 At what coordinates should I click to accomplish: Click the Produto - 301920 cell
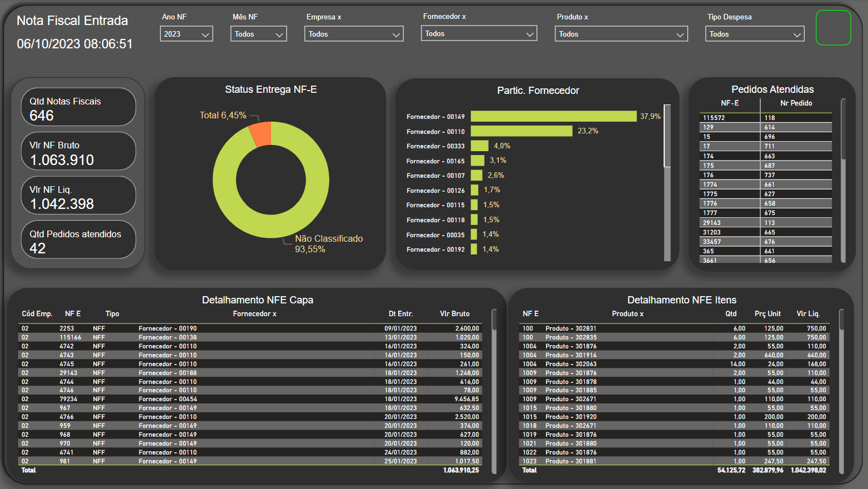pyautogui.click(x=571, y=417)
